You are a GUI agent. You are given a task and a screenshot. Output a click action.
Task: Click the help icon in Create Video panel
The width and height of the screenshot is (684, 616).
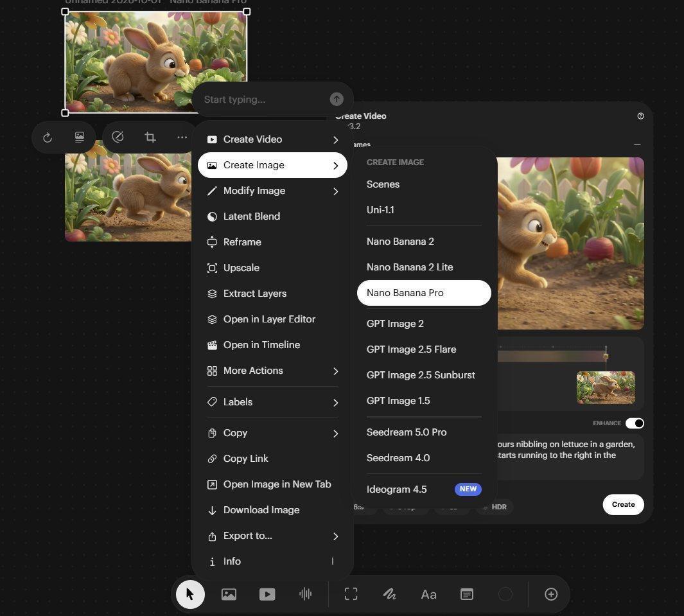click(x=640, y=116)
